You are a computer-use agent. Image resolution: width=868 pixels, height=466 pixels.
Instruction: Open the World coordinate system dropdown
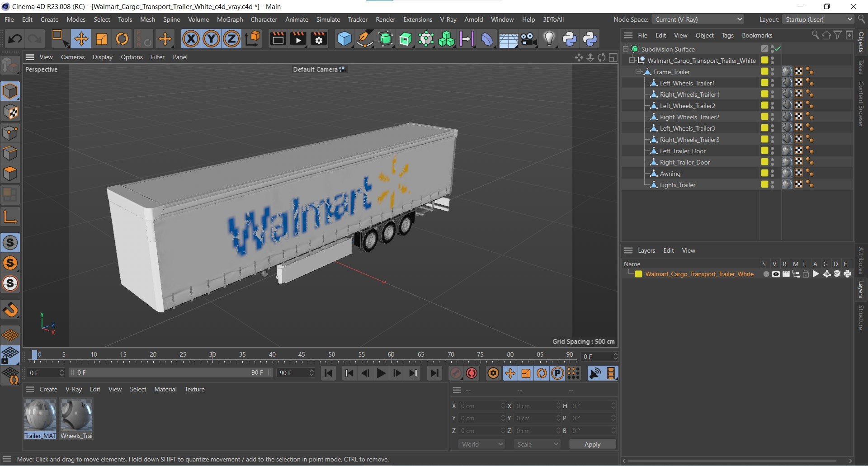481,444
